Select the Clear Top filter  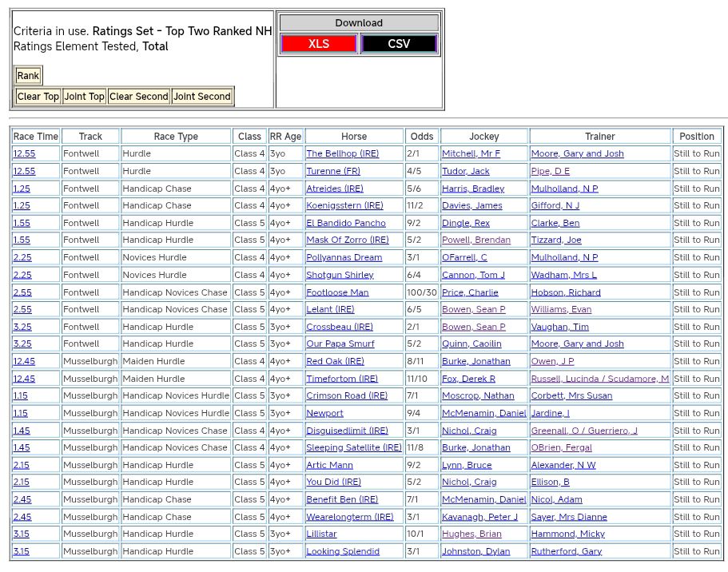tap(38, 97)
